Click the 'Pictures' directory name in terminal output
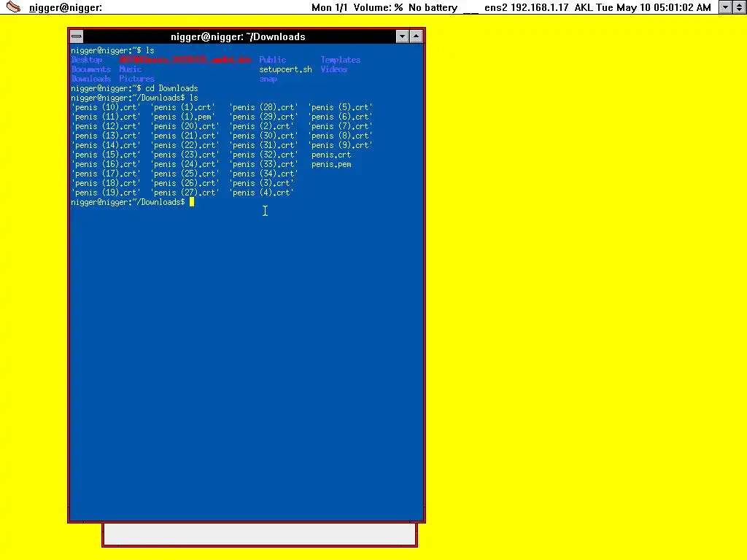Image resolution: width=747 pixels, height=560 pixels. tap(136, 79)
